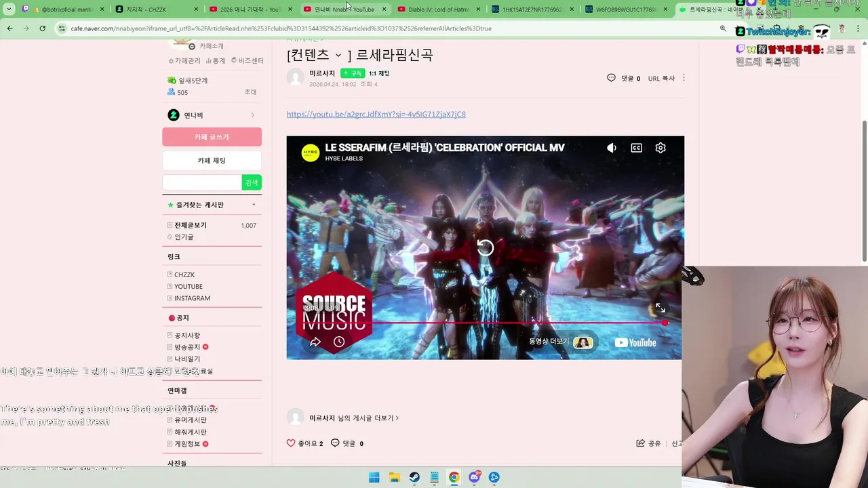Click the browser Forward arrow

click(x=26, y=28)
